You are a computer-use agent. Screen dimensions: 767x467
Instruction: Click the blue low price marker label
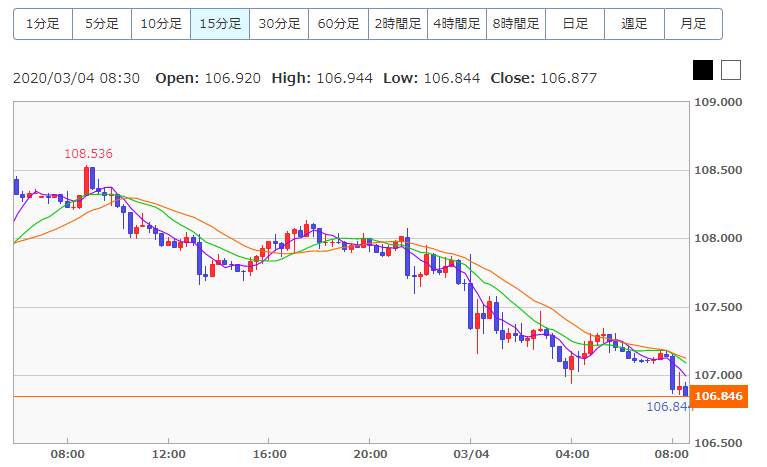(x=667, y=407)
